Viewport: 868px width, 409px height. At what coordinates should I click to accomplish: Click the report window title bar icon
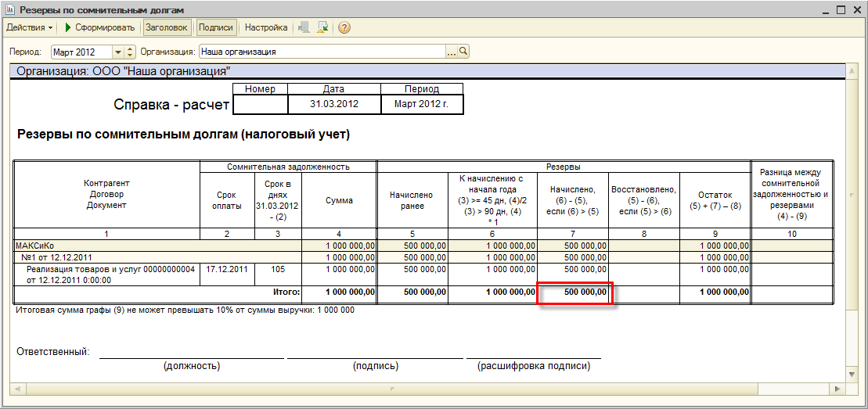(x=10, y=10)
